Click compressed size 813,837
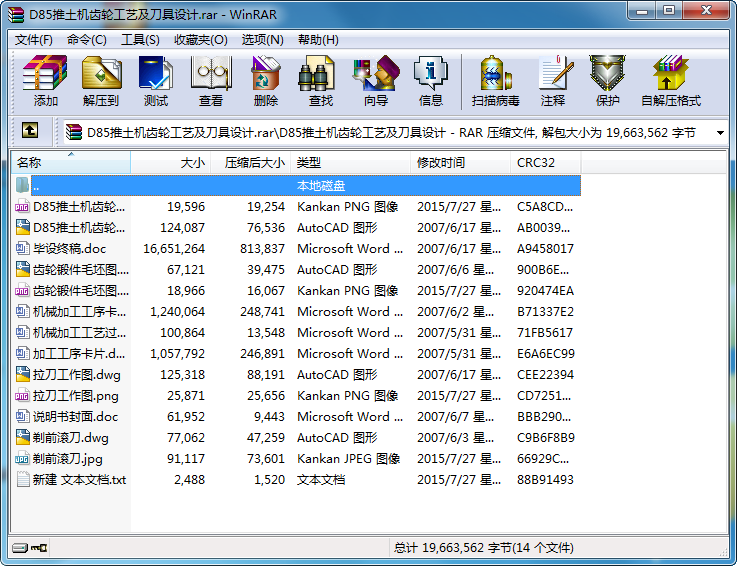The image size is (737, 566). point(262,249)
